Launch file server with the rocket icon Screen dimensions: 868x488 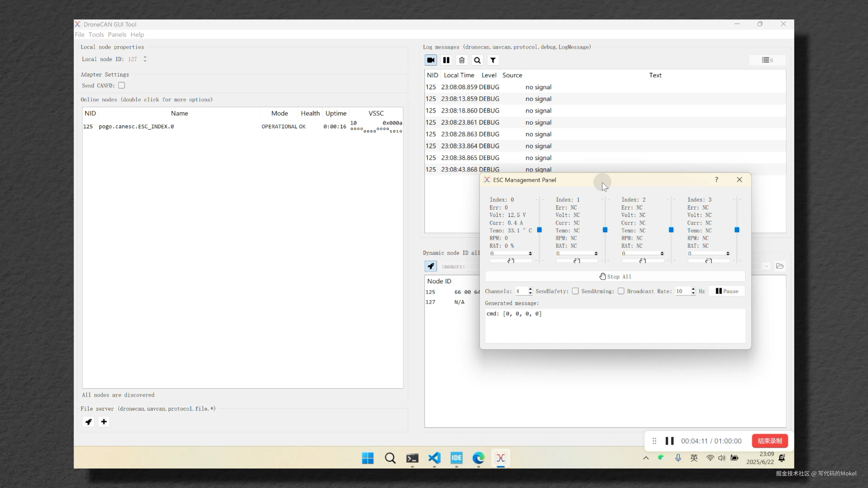[88, 422]
